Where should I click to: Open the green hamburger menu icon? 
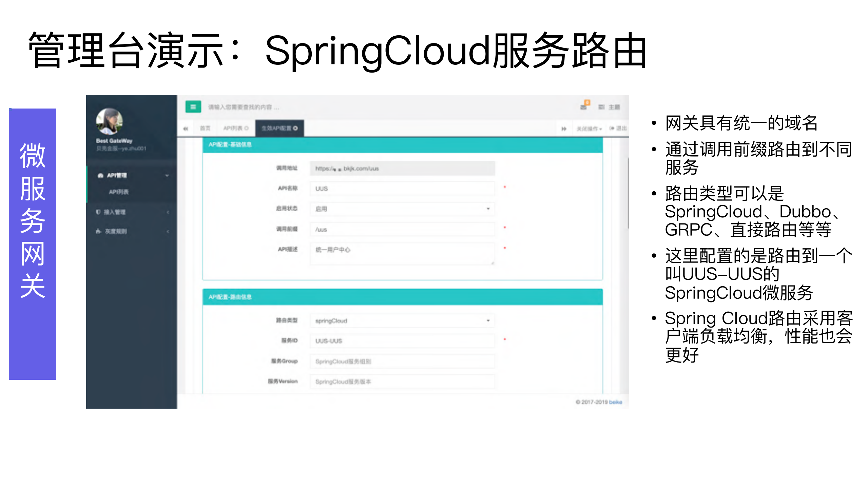tap(193, 107)
